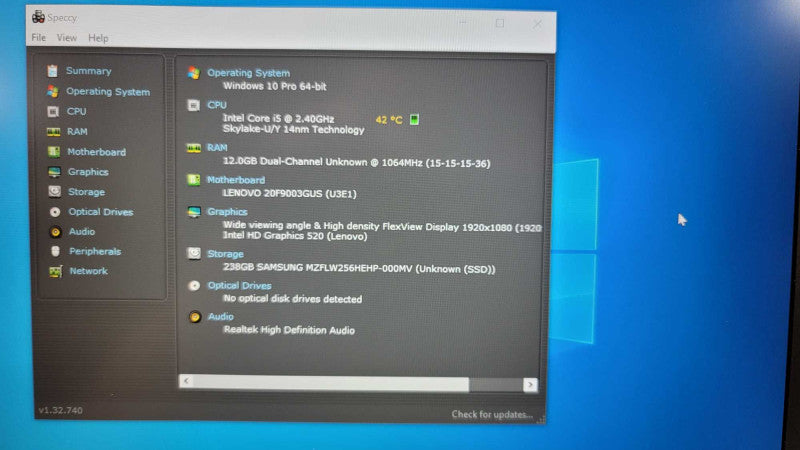Viewport: 800px width, 450px height.
Task: Select Peripherals in the sidebar
Action: (x=95, y=252)
